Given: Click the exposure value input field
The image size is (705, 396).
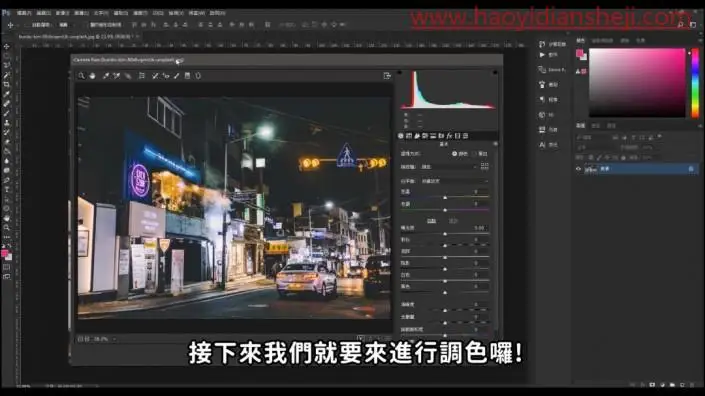Looking at the screenshot, I should pos(480,228).
